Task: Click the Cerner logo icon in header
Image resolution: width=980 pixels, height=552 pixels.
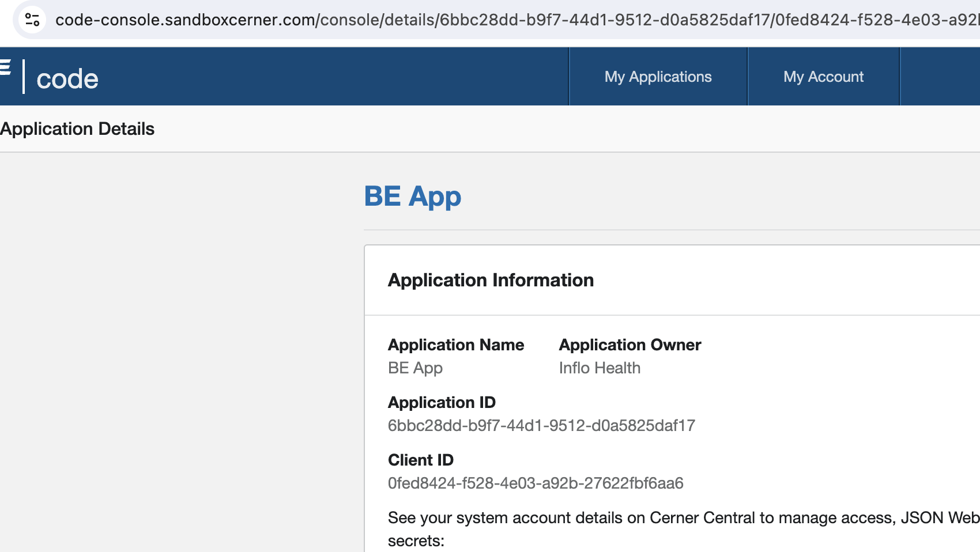Action: click(x=5, y=68)
